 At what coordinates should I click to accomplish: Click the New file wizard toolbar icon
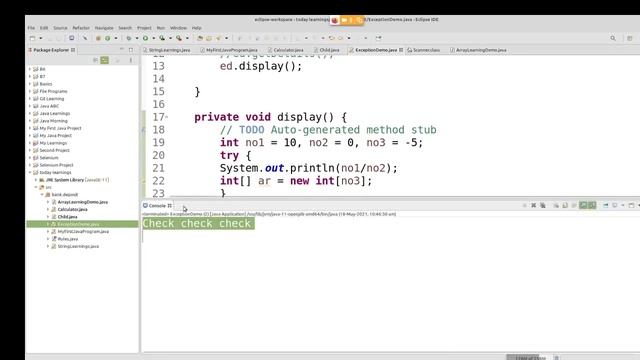(33, 38)
